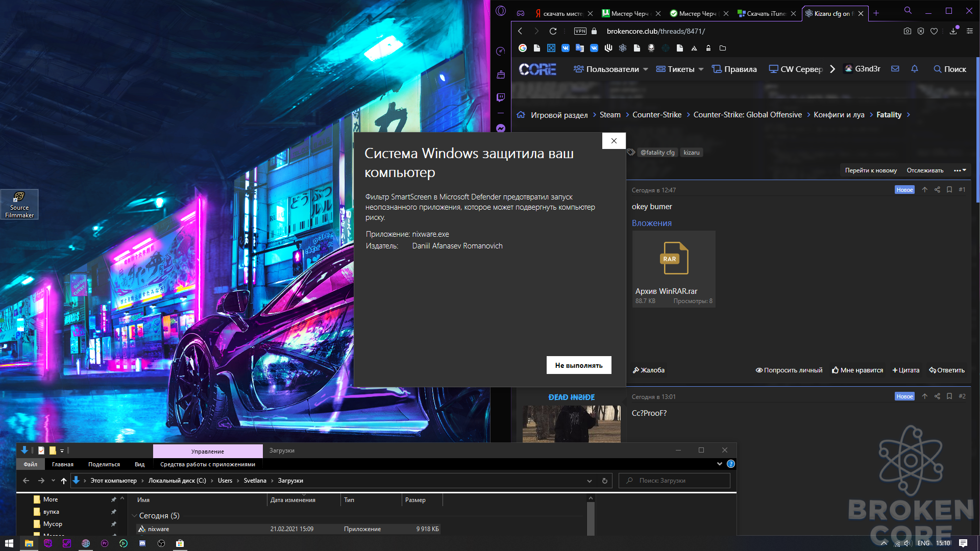Open speed dial gauge icon in Opera sidebar
980x551 pixels.
pos(501,51)
